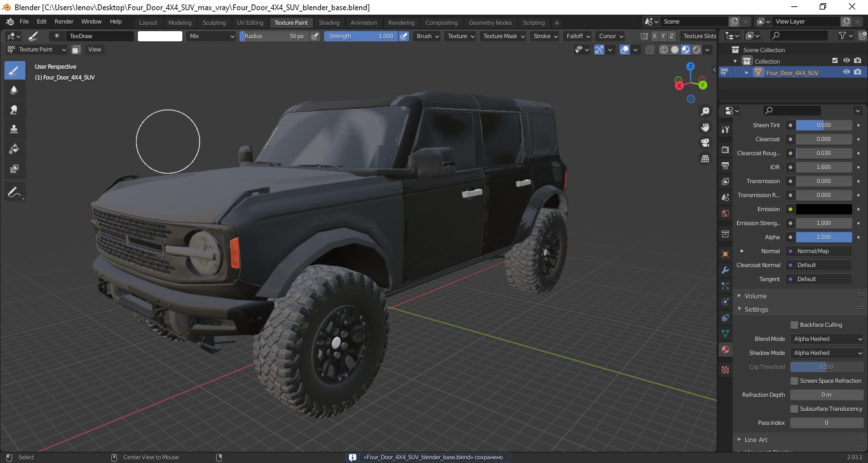Switch to the Shading workspace tab
Image resolution: width=868 pixels, height=463 pixels.
pyautogui.click(x=329, y=23)
